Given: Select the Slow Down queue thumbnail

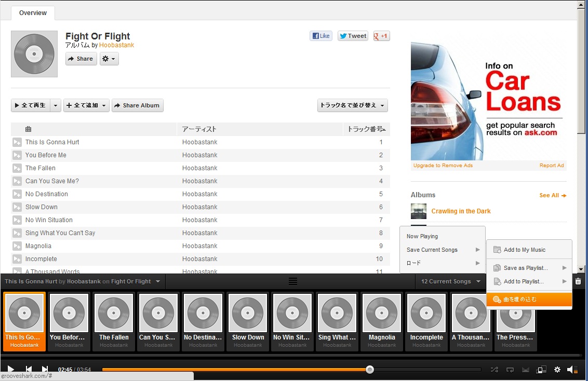Looking at the screenshot, I should 248,322.
